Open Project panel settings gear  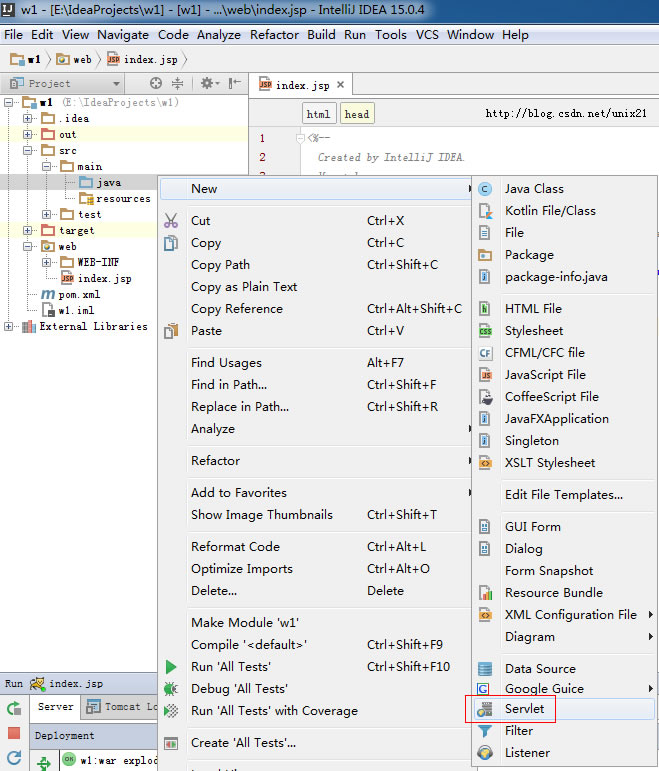click(210, 84)
